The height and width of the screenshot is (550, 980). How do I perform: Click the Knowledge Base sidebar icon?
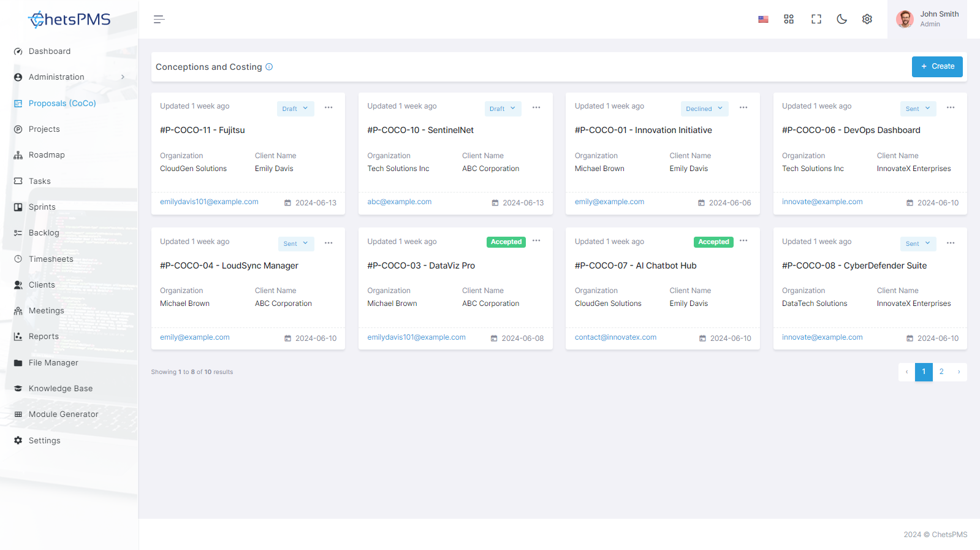coord(18,389)
